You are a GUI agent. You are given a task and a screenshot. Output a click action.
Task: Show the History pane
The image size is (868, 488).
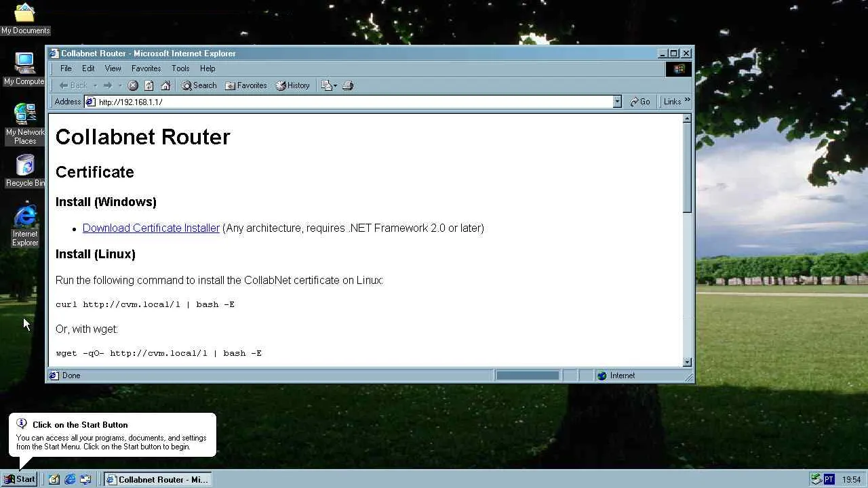(293, 85)
